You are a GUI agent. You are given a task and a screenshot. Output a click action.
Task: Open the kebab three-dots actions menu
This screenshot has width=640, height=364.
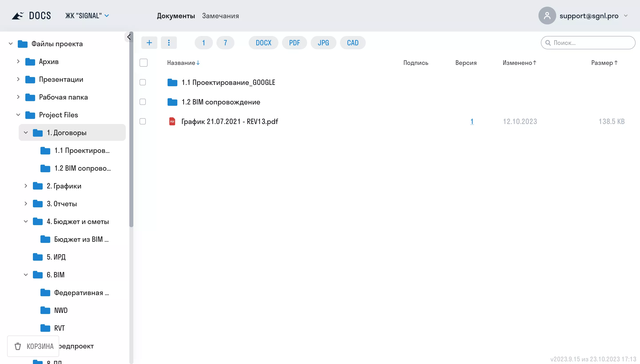click(x=169, y=42)
